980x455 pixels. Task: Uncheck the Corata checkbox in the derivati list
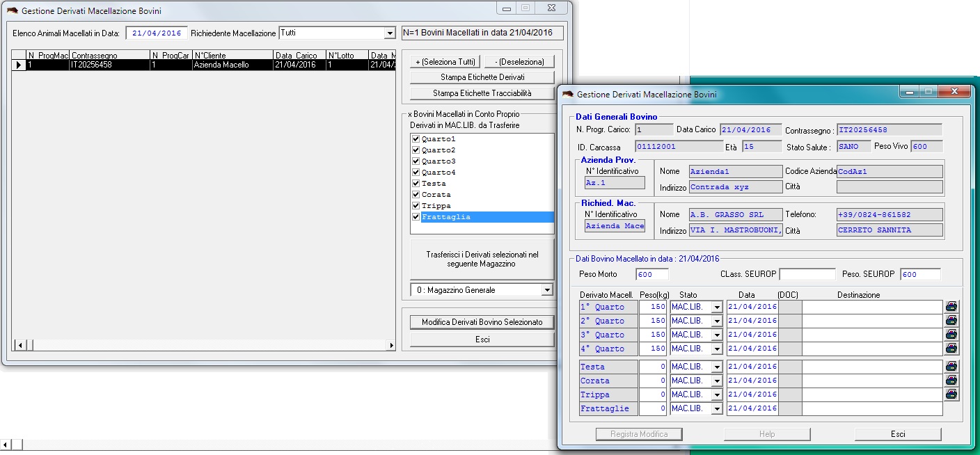tap(416, 195)
